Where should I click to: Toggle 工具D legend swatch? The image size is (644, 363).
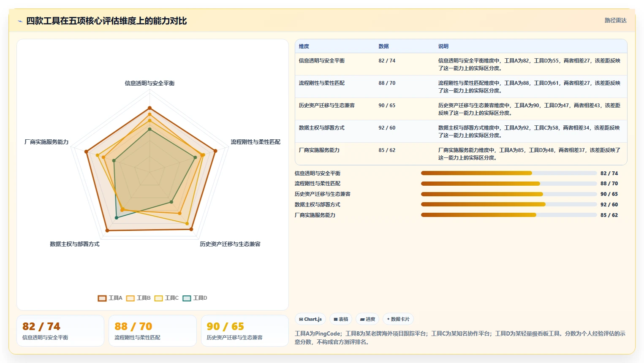(x=187, y=298)
